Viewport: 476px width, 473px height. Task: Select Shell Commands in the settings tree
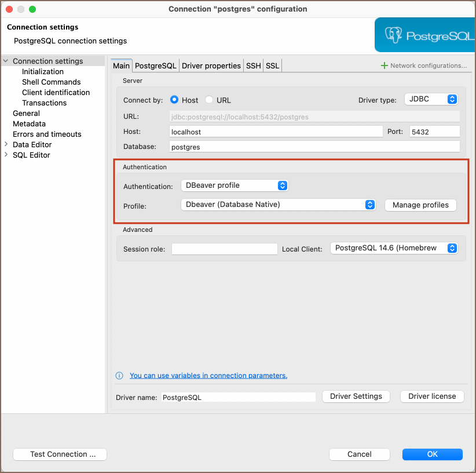[51, 82]
